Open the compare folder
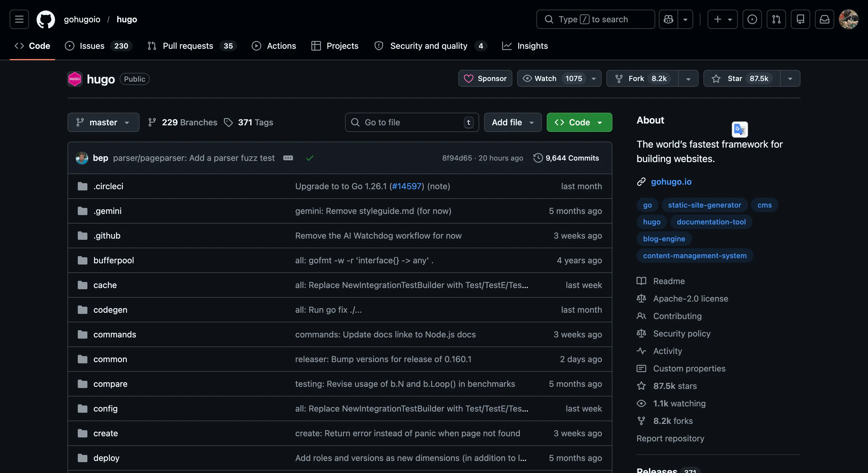Screen dimensions: 868x473 110,384
